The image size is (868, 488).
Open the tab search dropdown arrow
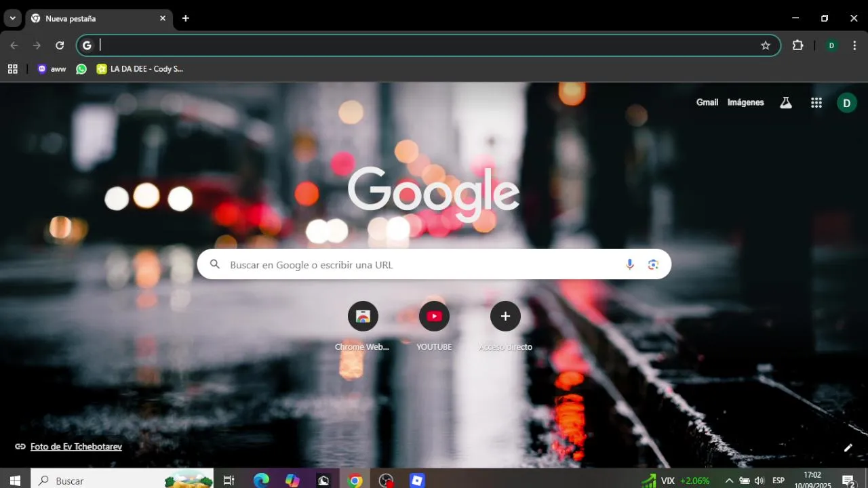click(x=12, y=18)
